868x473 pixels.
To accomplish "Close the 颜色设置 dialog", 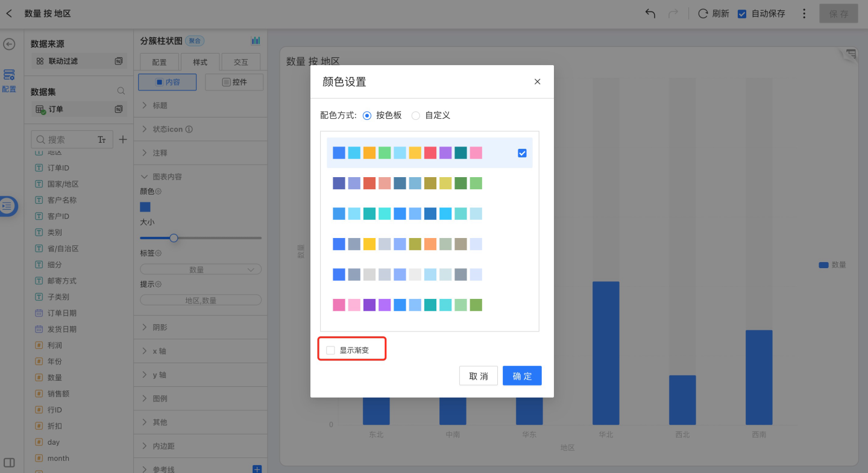I will [x=537, y=82].
